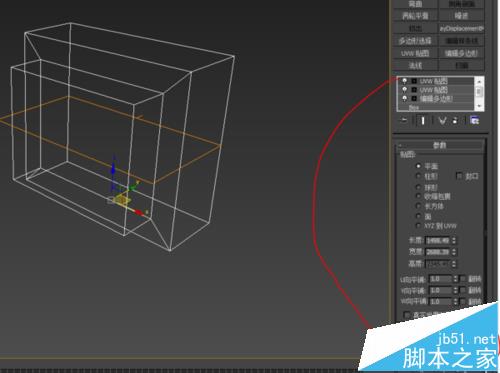This screenshot has width=500, height=373.
Task: Toggle light bulb of first UVW 贴图 modifier
Action: [x=404, y=81]
